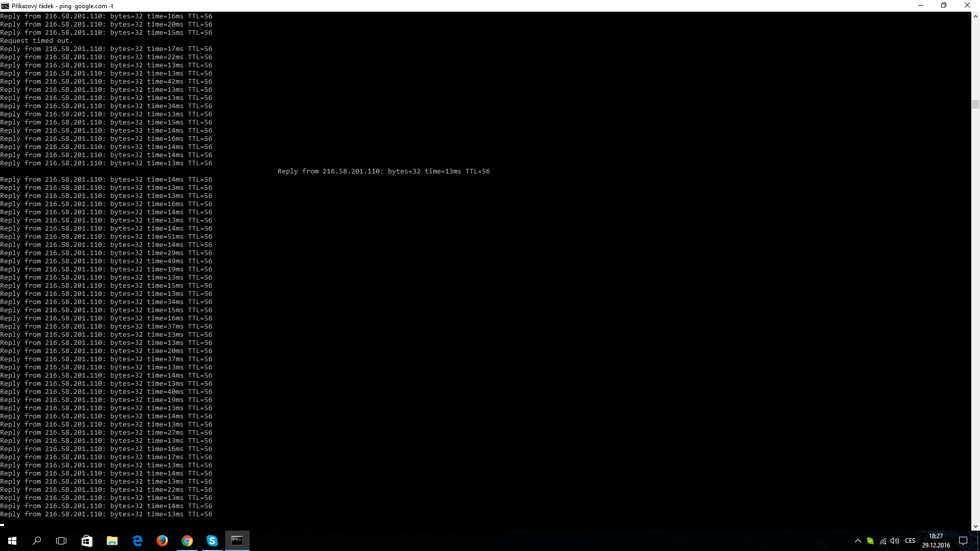
Task: Click the scrollbar up arrow
Action: (x=975, y=16)
